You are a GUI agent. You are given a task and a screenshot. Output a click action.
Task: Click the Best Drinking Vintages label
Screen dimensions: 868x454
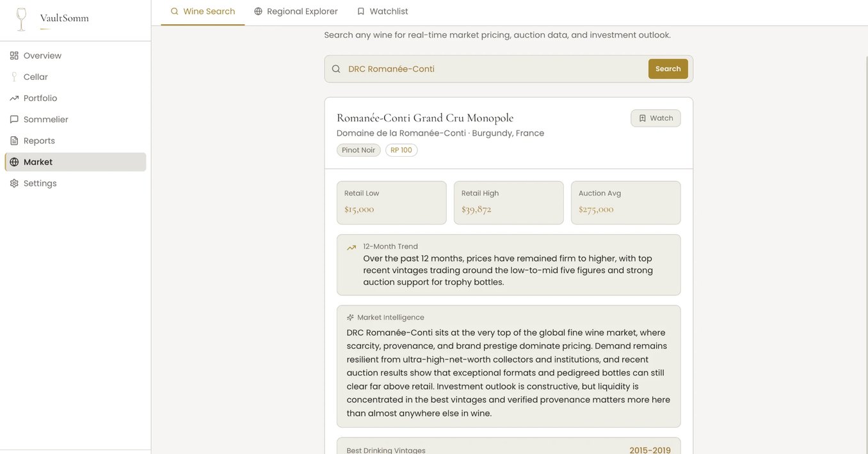coord(386,450)
